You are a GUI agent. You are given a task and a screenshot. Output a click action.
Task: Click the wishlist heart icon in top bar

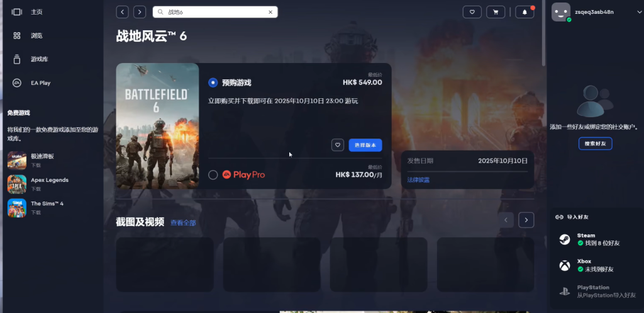click(x=472, y=12)
